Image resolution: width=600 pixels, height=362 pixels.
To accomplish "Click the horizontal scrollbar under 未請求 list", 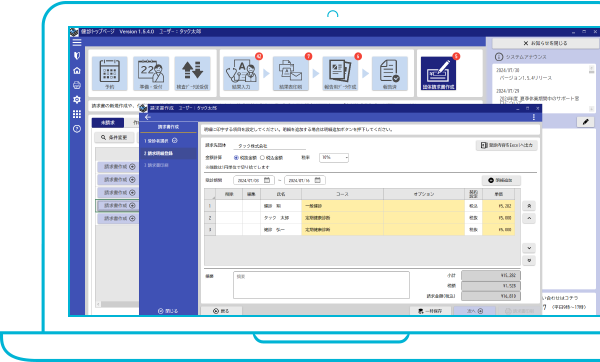I will pyautogui.click(x=117, y=304).
